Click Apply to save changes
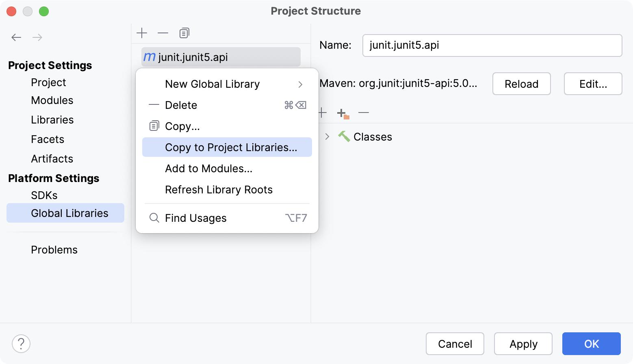The height and width of the screenshot is (364, 633). (523, 343)
